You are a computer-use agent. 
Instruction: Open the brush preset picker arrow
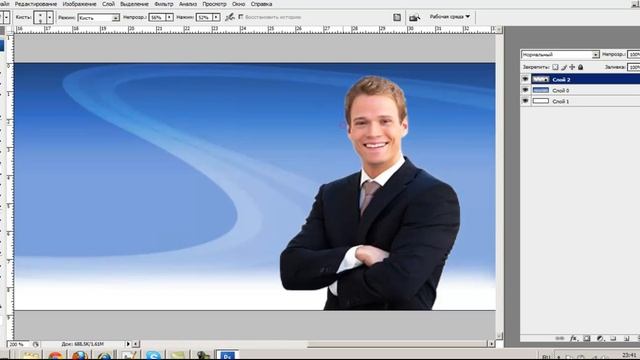coord(50,18)
